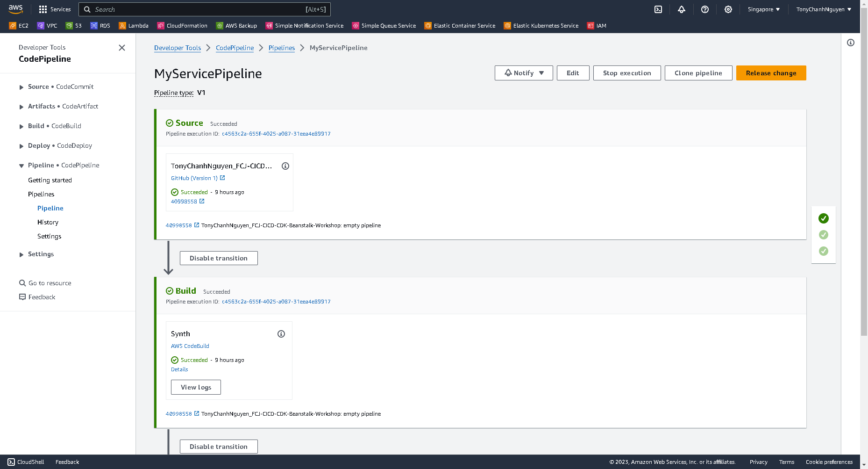Open the Pipelines breadcrumb link
This screenshot has width=868, height=469.
tap(282, 48)
